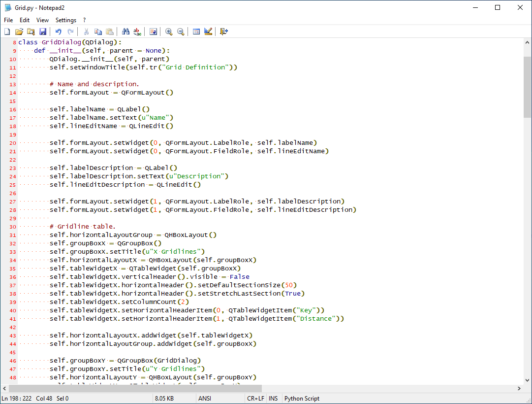This screenshot has height=404, width=532.
Task: Redo the last undone edit
Action: click(70, 32)
